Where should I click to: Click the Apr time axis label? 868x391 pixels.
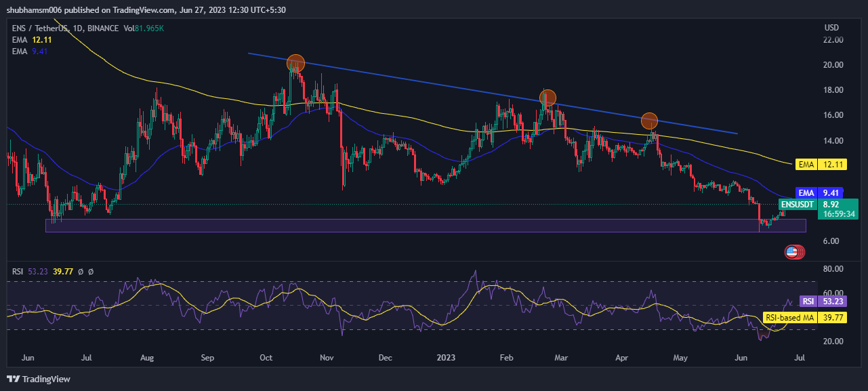622,356
